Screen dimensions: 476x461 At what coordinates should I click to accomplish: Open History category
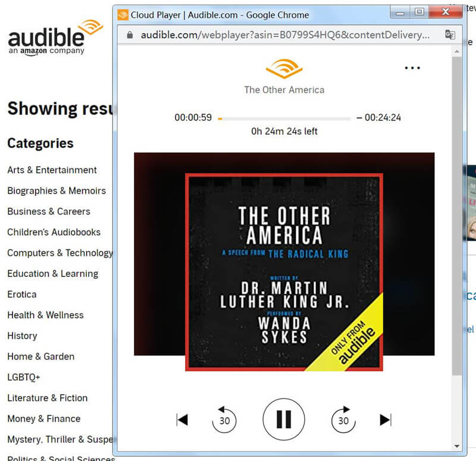22,336
